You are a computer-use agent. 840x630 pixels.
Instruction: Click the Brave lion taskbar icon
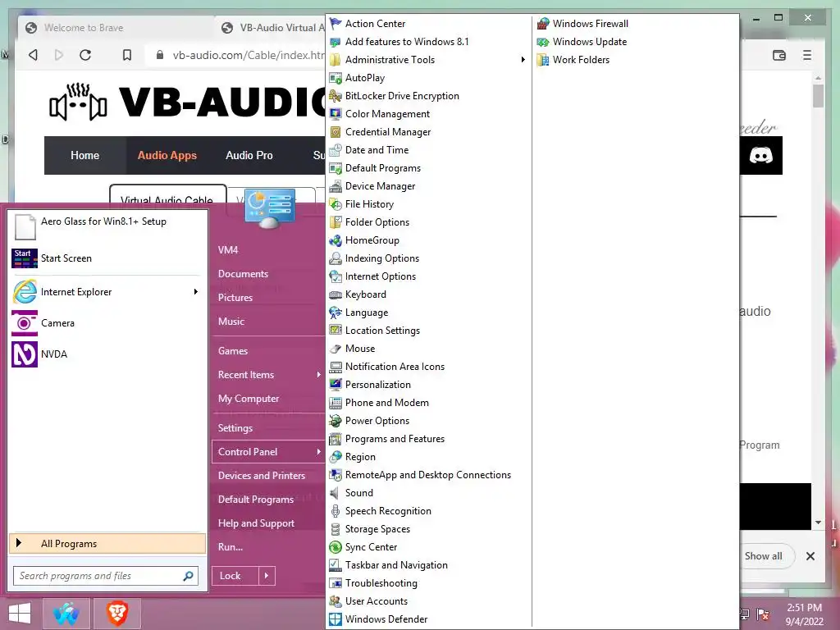pyautogui.click(x=117, y=614)
